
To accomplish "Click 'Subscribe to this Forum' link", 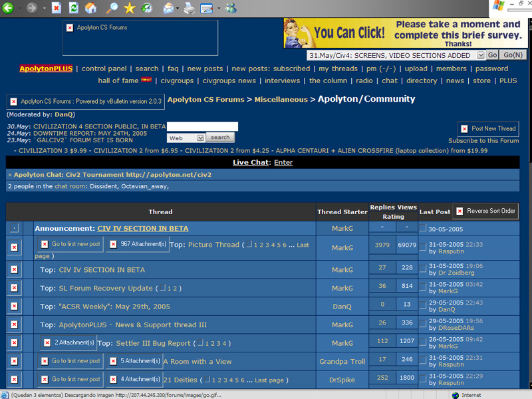I will 483,141.
